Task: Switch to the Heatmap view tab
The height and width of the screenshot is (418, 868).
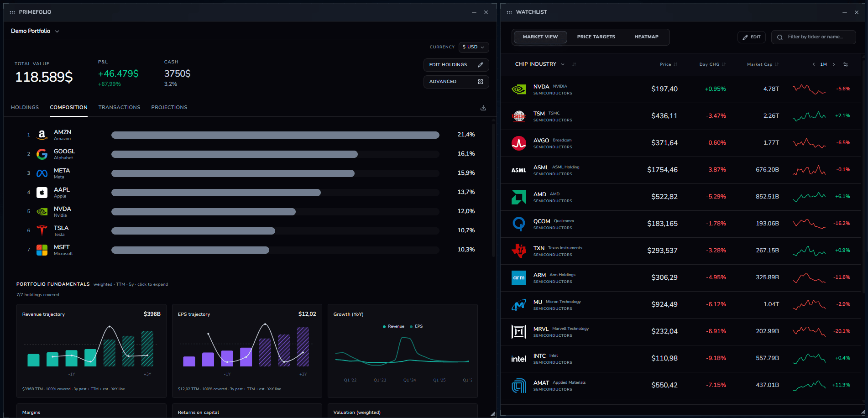Action: [x=646, y=37]
